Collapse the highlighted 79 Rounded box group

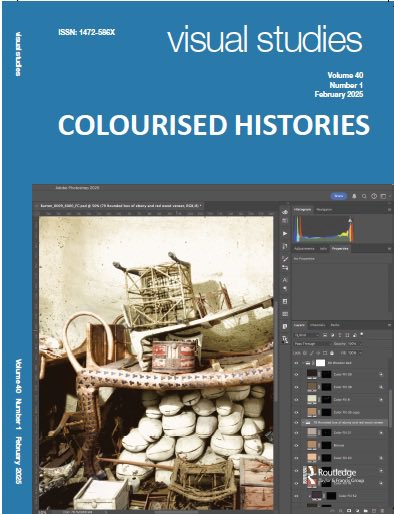coord(303,423)
